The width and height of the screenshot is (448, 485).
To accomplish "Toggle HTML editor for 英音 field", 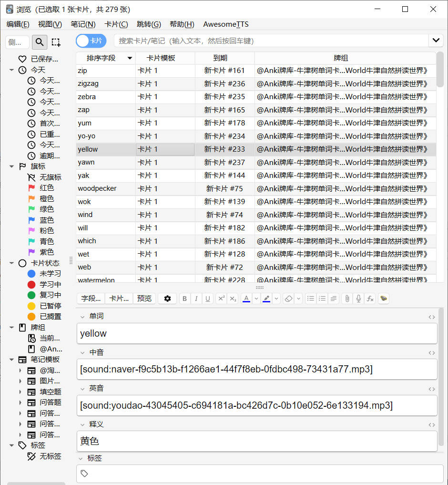I will coord(432,389).
